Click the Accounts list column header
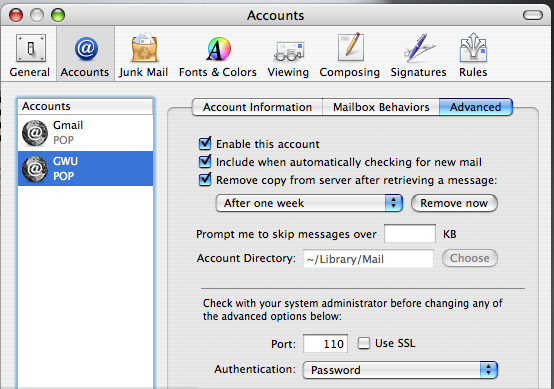This screenshot has height=389, width=554. tap(86, 106)
